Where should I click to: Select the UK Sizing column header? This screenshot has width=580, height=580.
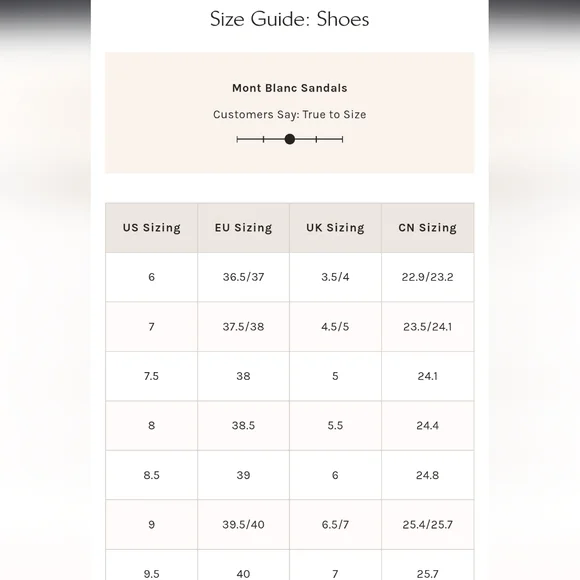(335, 228)
